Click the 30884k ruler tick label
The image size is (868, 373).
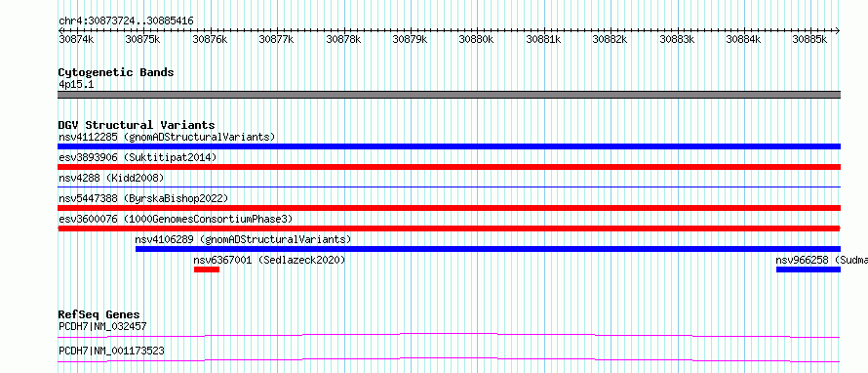point(743,39)
